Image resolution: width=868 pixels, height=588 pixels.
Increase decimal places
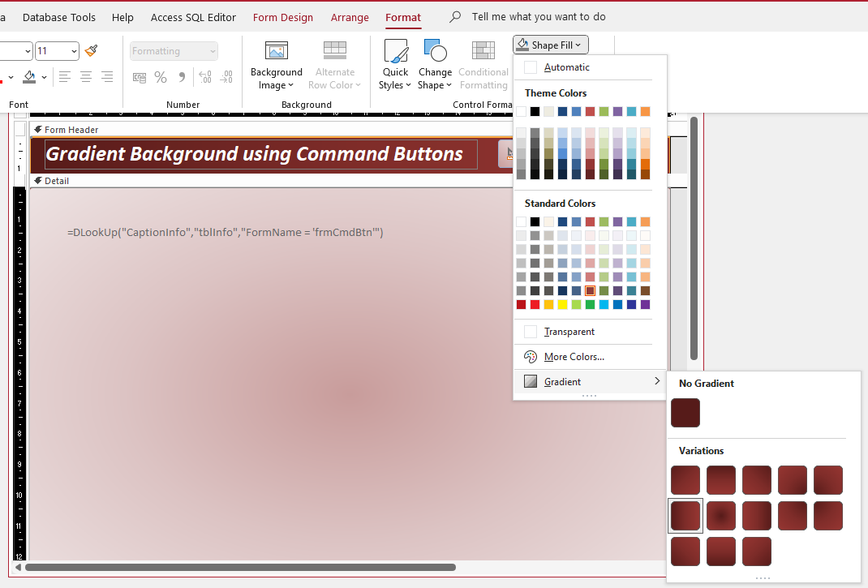pos(204,77)
